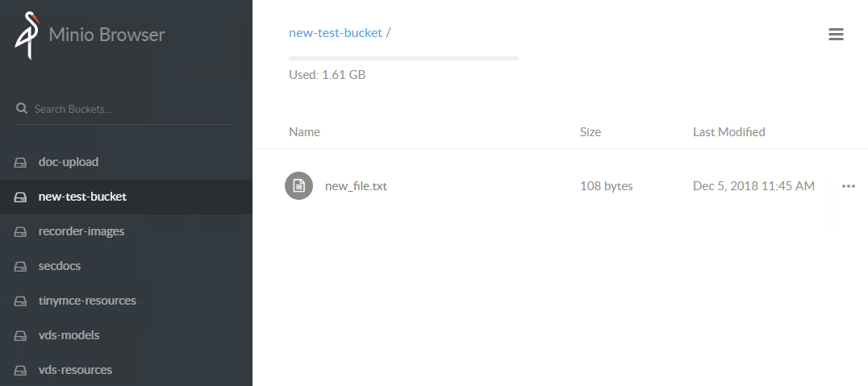Viewport: 868px width, 386px height.
Task: Click drive icon beside doc-upload
Action: (20, 163)
